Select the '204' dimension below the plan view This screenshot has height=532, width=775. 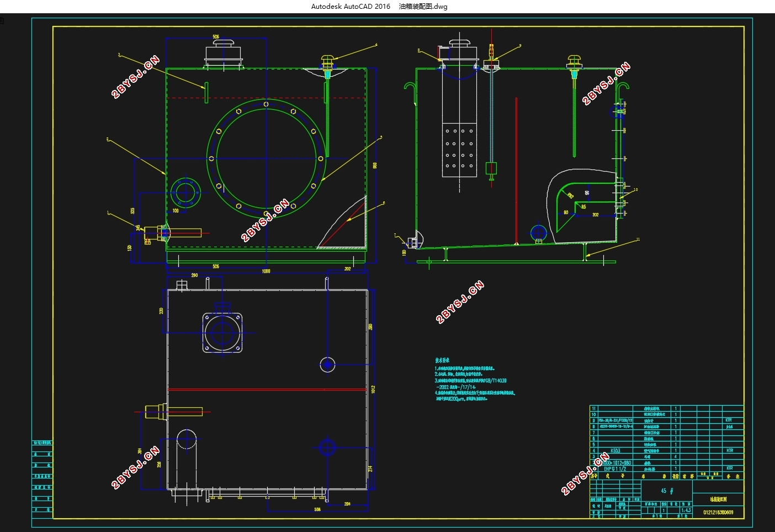click(347, 504)
